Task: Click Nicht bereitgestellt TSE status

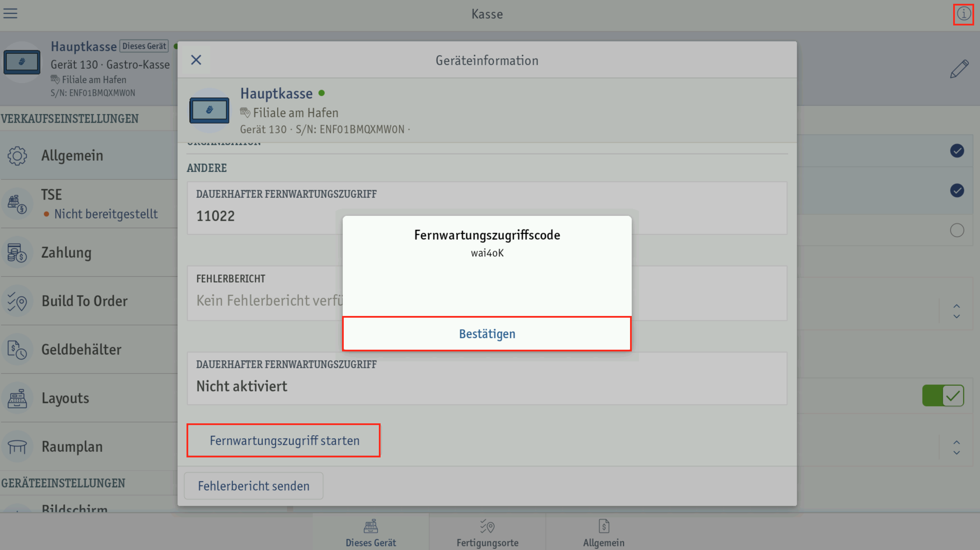Action: [106, 214]
